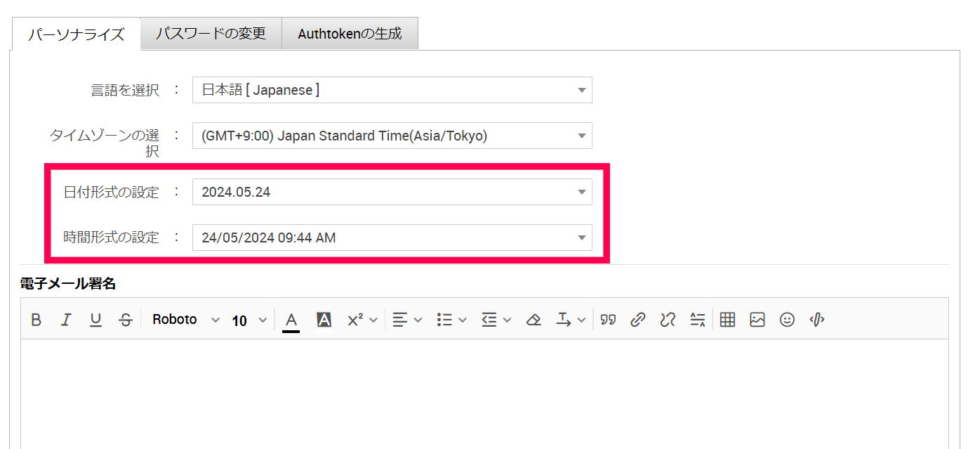The width and height of the screenshot is (980, 449).
Task: Toggle bold formatting in signature editor
Action: [37, 320]
